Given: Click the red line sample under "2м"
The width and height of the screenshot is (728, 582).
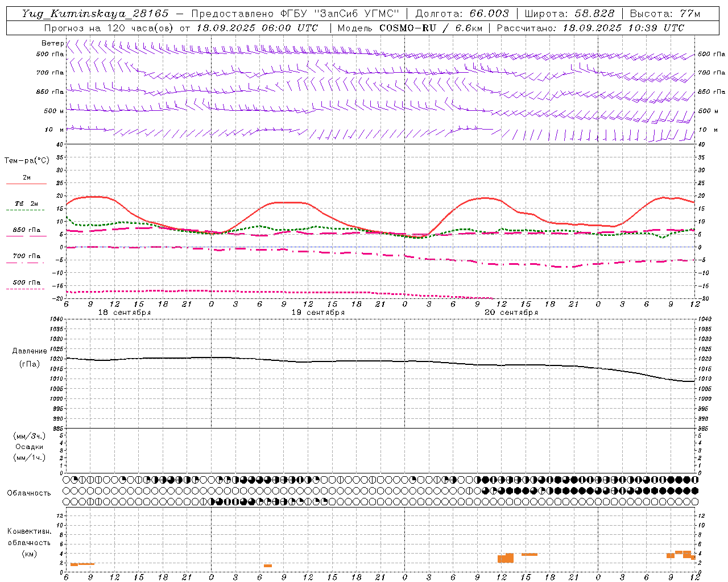Looking at the screenshot, I should (26, 184).
